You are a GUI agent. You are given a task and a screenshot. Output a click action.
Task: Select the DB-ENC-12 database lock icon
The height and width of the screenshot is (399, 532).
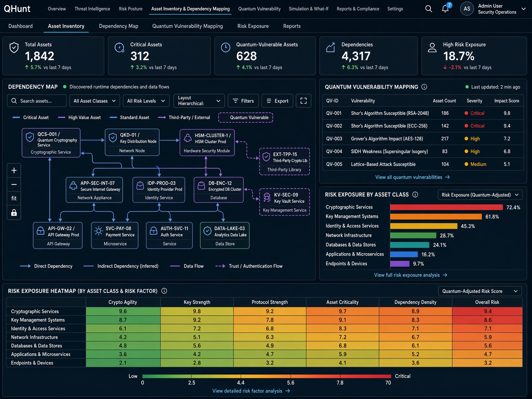[x=201, y=186]
